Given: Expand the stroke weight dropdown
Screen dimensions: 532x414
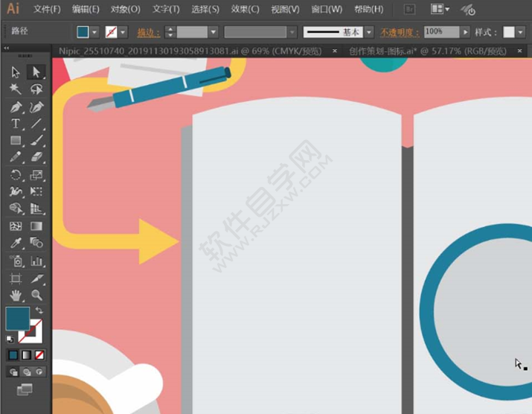Looking at the screenshot, I should [x=213, y=32].
